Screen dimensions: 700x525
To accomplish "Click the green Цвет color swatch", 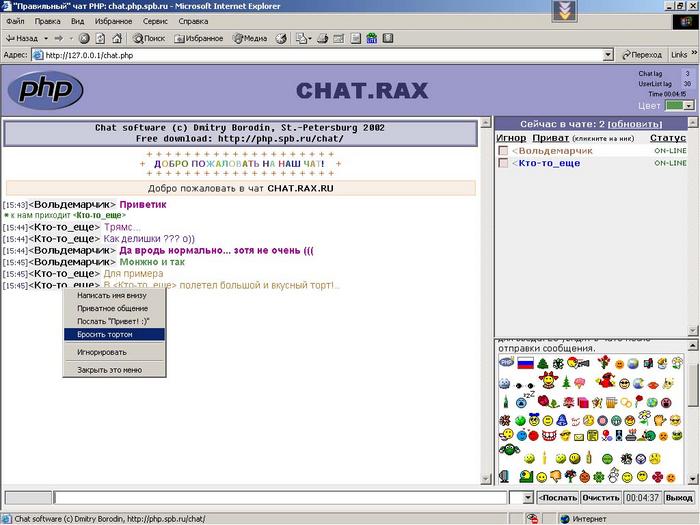I will click(x=674, y=106).
